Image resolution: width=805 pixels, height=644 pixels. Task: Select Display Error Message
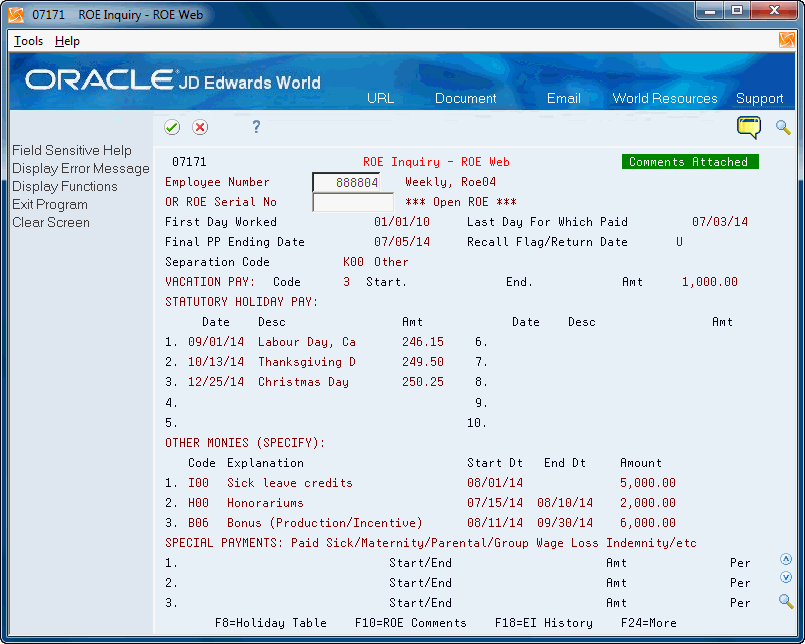coord(81,168)
